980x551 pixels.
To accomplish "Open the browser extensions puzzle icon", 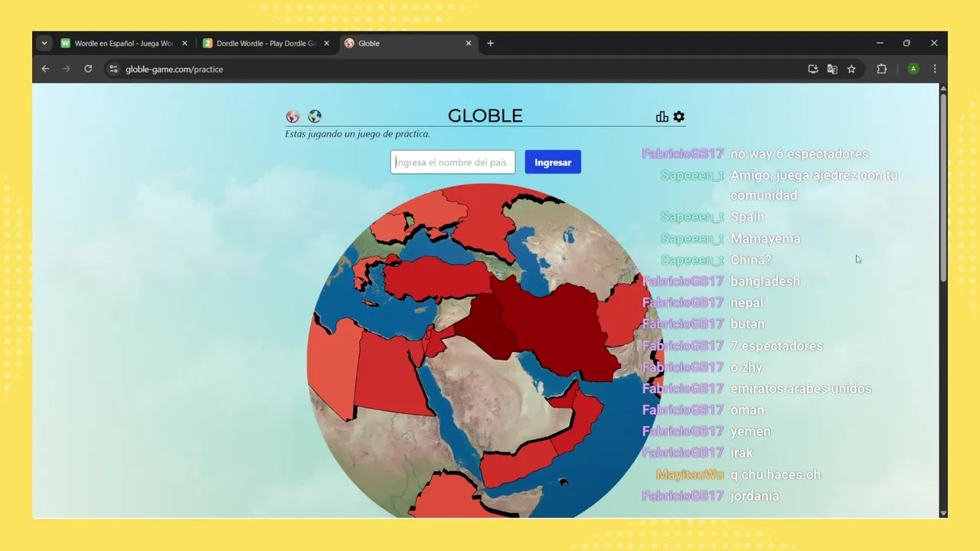I will [882, 69].
